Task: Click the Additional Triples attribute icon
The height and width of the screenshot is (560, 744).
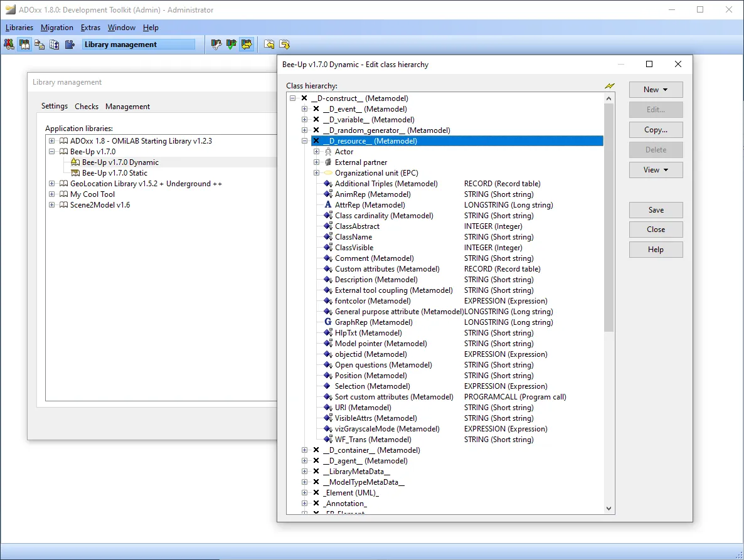Action: tap(328, 184)
